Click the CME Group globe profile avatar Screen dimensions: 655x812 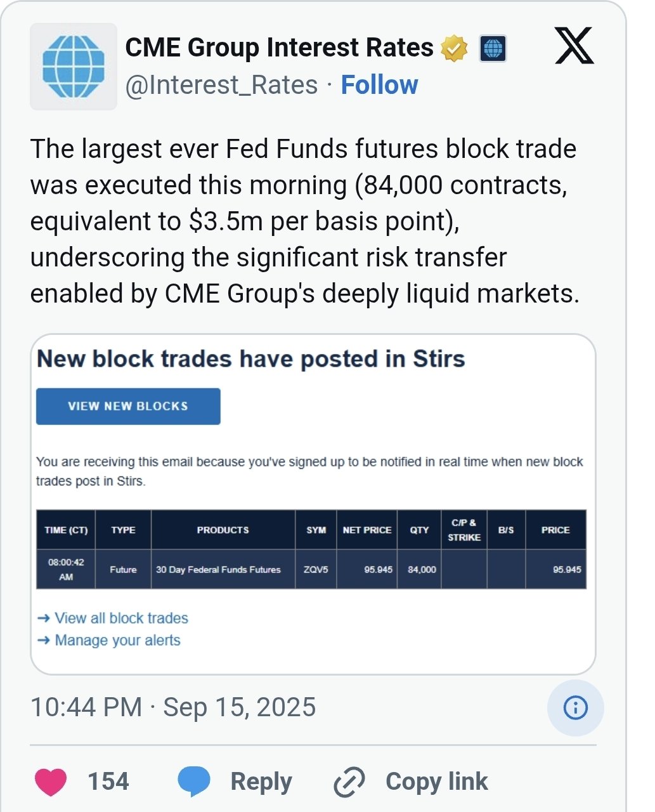click(74, 67)
